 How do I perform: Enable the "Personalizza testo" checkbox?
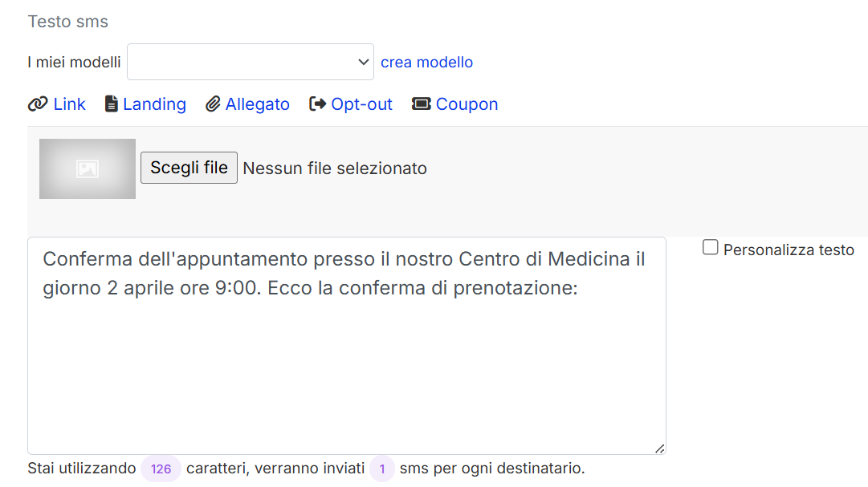[710, 248]
